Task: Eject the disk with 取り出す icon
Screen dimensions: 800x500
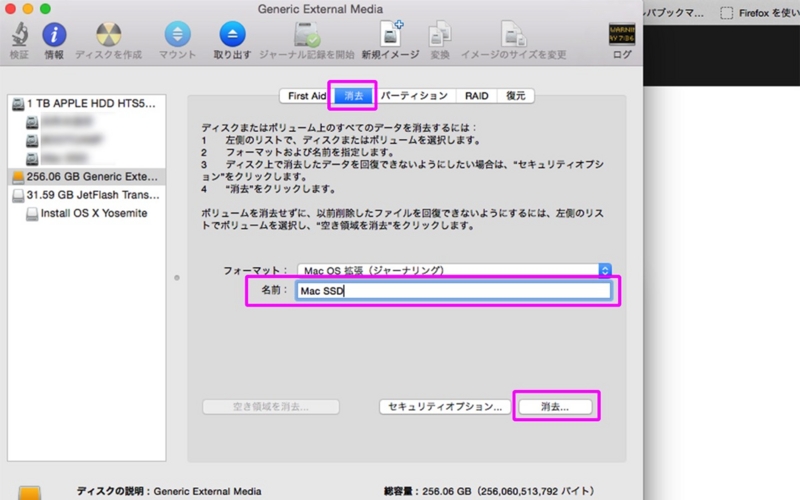Action: pyautogui.click(x=232, y=35)
